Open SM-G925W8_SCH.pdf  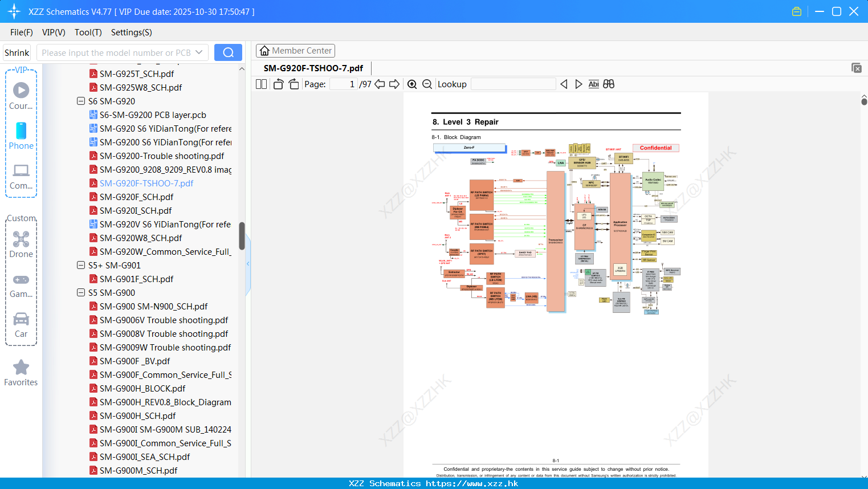[x=141, y=87]
